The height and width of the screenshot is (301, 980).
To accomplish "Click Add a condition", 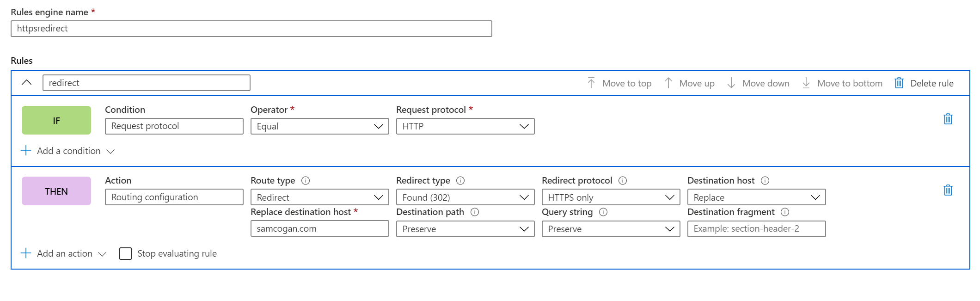I will tap(68, 151).
